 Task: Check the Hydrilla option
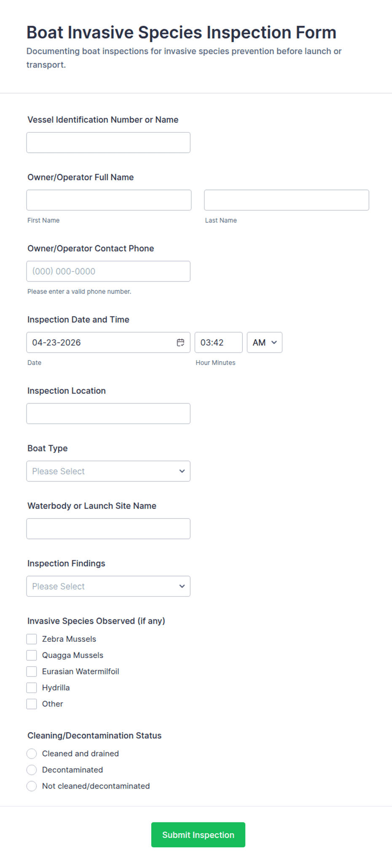click(32, 688)
